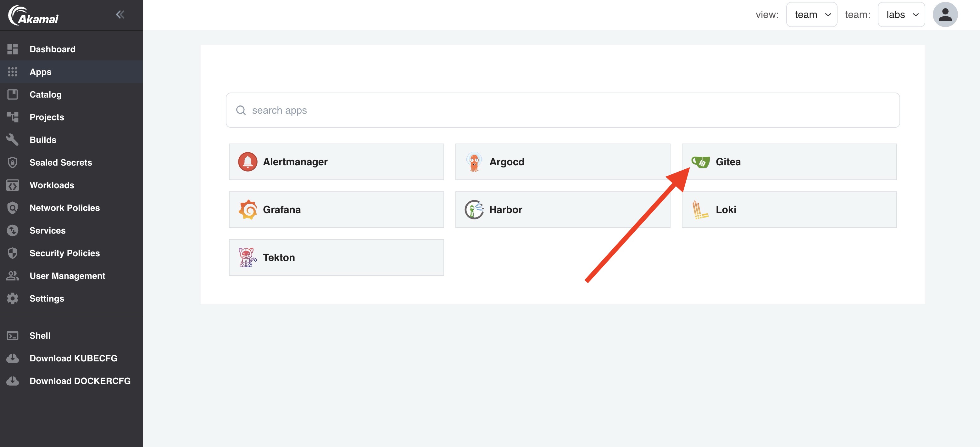The height and width of the screenshot is (447, 980).
Task: Click the Apps dots icon
Action: click(13, 71)
